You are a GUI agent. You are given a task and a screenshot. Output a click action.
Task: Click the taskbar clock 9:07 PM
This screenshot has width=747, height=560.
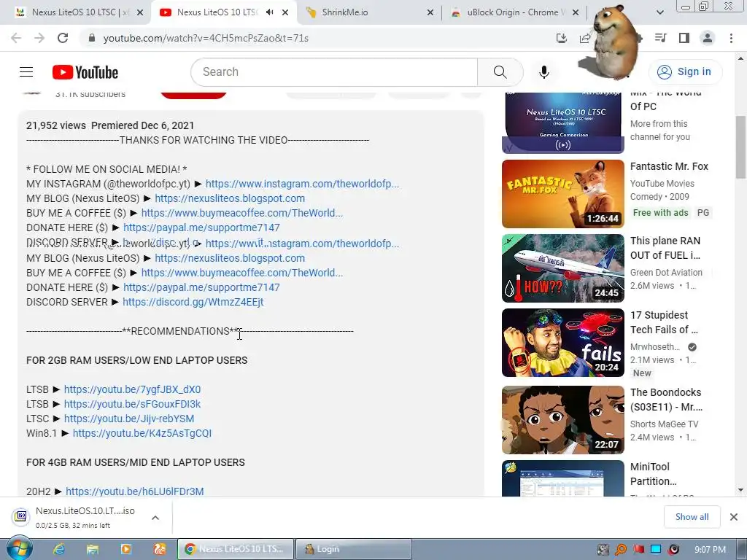710,549
